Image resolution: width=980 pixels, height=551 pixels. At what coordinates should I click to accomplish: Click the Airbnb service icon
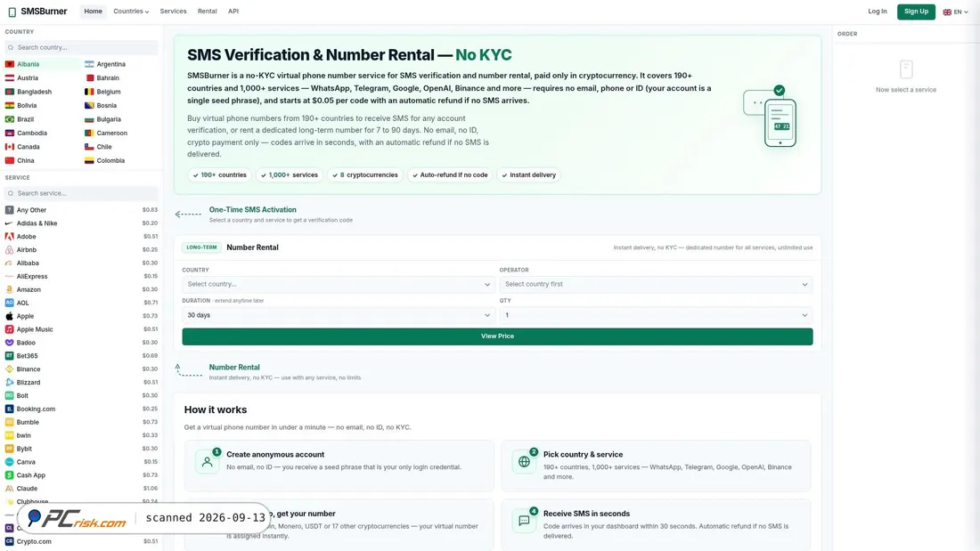(10, 250)
